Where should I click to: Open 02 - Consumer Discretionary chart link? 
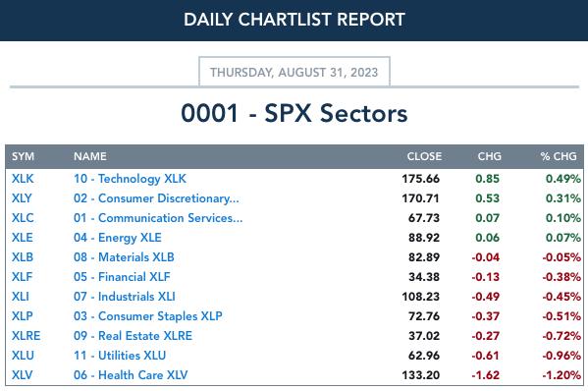click(156, 198)
